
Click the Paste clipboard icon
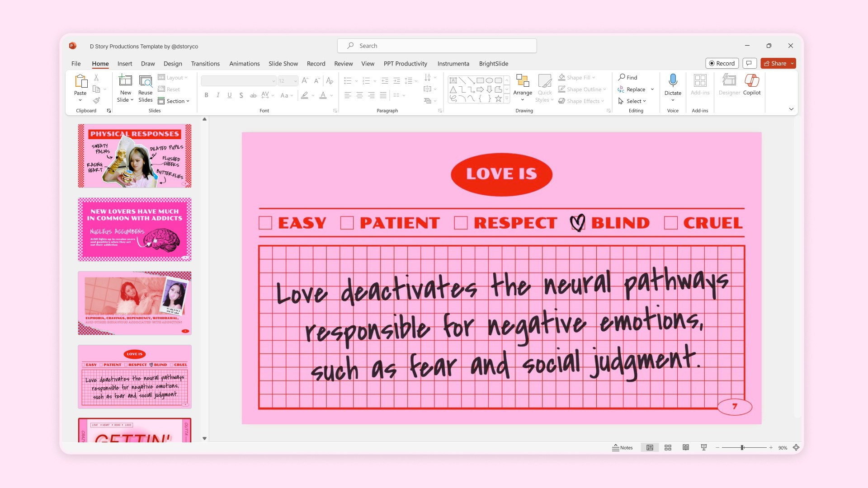(x=80, y=81)
